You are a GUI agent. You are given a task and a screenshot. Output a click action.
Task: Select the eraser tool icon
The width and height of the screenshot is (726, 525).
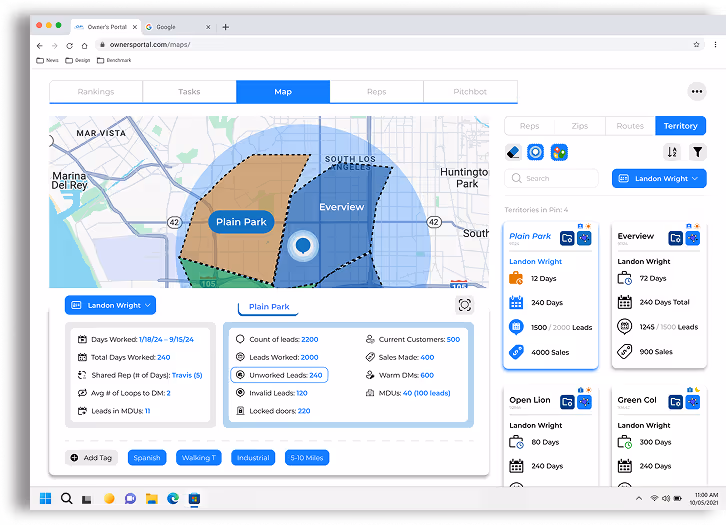click(x=515, y=152)
